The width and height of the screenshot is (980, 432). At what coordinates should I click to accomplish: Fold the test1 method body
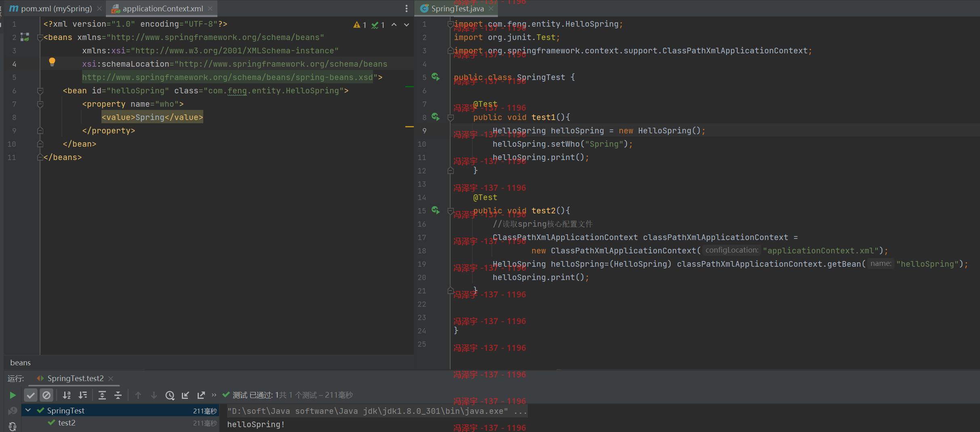[x=450, y=118]
